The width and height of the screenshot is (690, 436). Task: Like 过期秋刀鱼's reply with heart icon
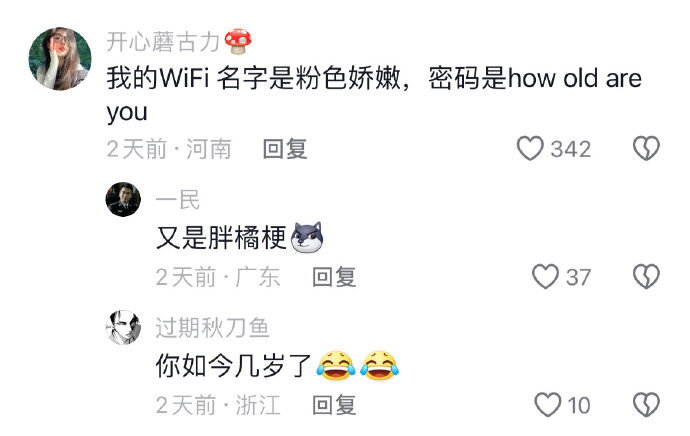click(x=547, y=405)
